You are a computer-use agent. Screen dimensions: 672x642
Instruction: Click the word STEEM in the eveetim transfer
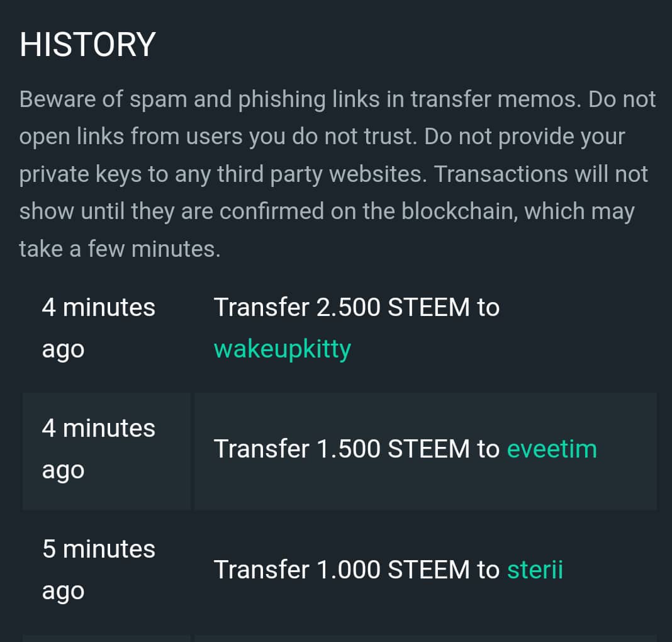[x=428, y=449]
